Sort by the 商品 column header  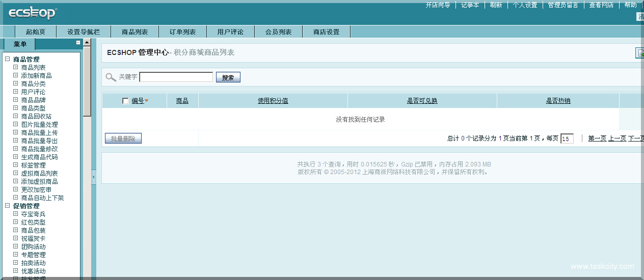[182, 101]
